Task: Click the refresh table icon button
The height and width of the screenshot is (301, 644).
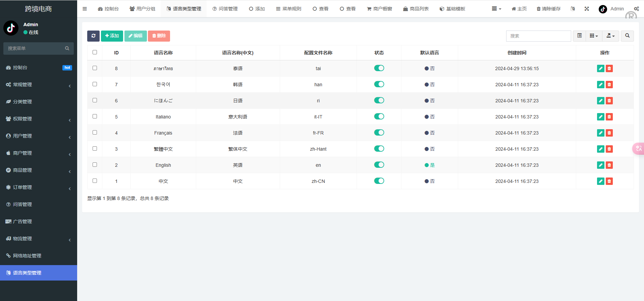Action: tap(93, 36)
